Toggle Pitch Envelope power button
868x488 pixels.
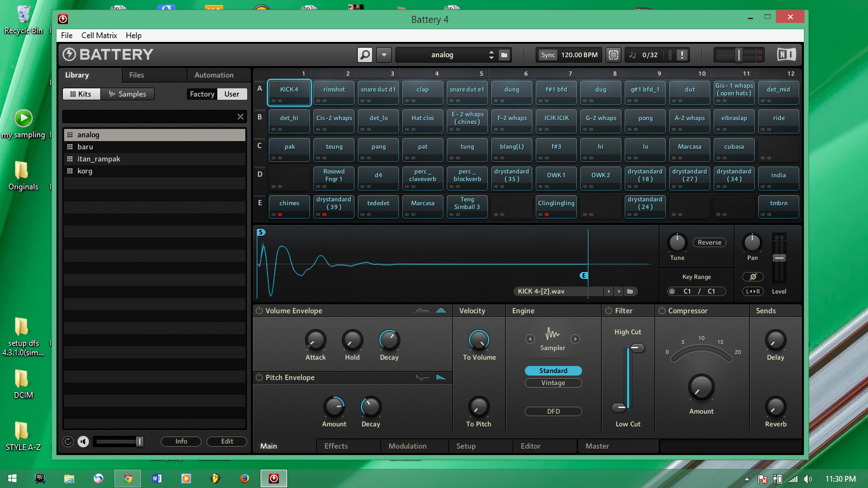259,377
